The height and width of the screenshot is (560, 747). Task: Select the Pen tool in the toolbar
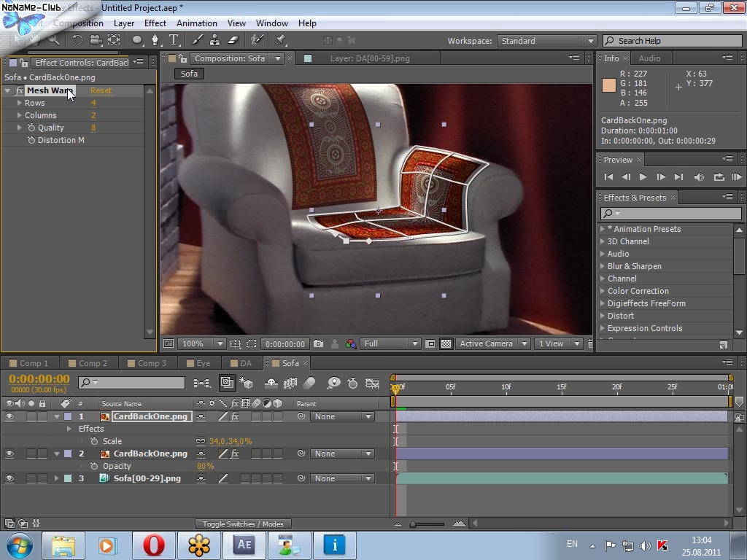(x=155, y=40)
